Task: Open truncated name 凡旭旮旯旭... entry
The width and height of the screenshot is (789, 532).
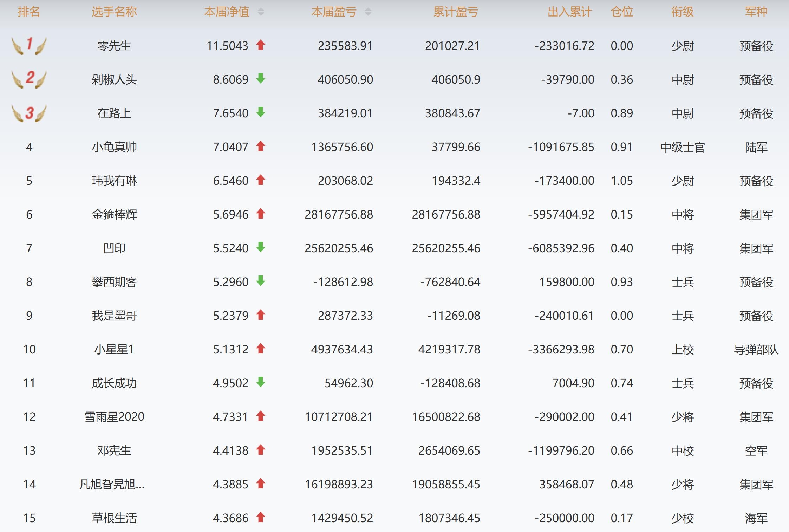Action: (x=112, y=484)
